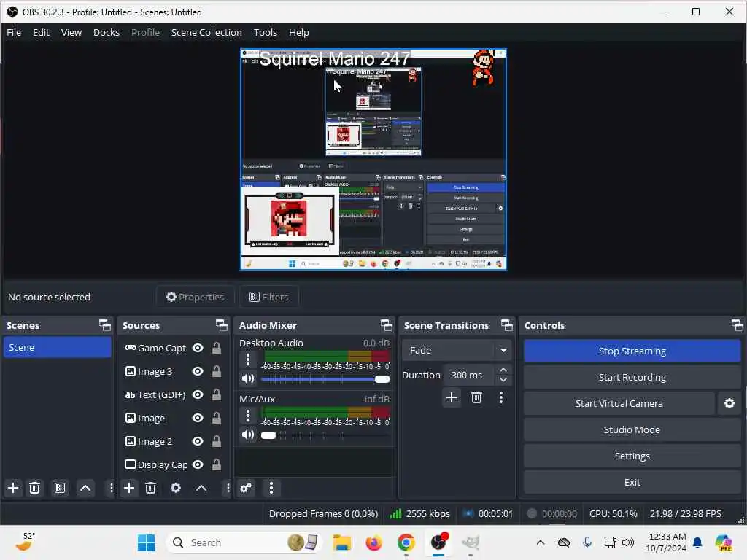Open the Scene Collection menu
747x560 pixels.
206,32
